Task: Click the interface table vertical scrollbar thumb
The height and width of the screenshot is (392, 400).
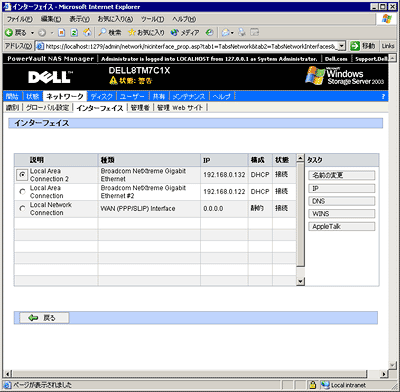Action: click(300, 215)
